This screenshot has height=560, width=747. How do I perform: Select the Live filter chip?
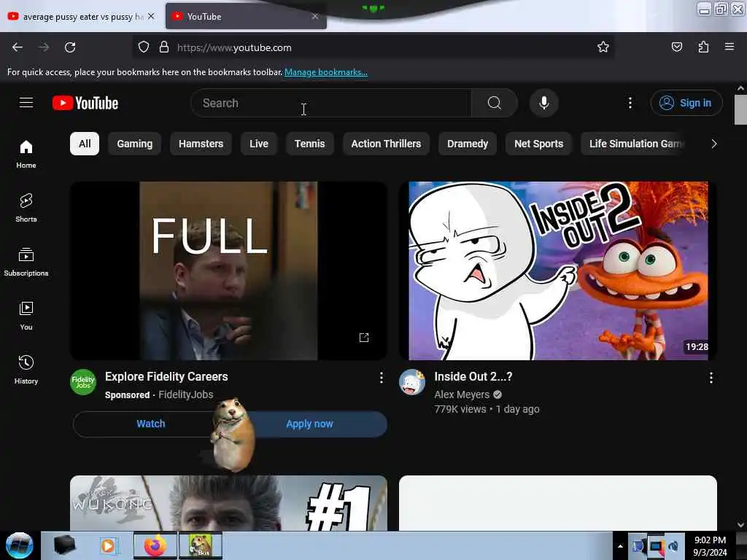259,144
